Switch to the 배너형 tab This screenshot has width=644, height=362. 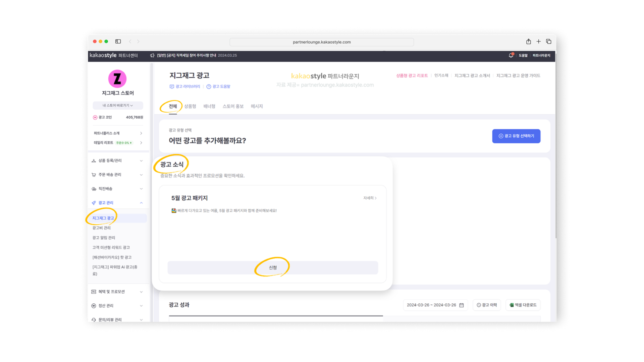coord(209,106)
